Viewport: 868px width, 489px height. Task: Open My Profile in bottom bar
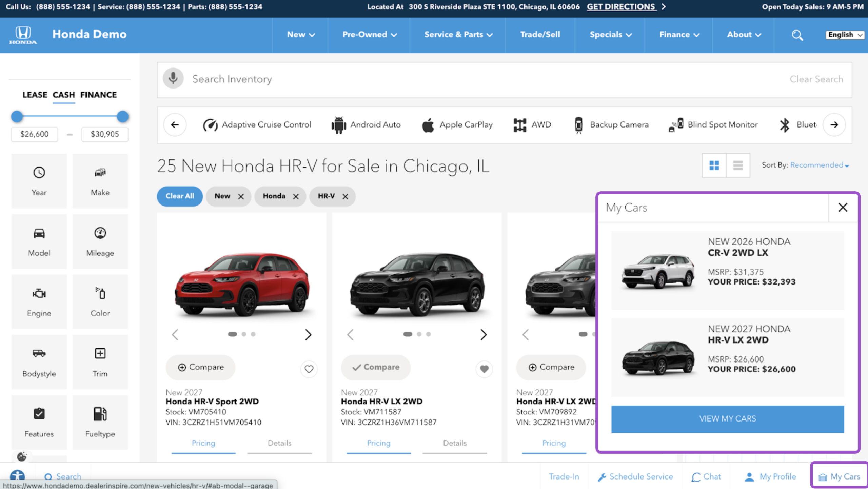[770, 477]
